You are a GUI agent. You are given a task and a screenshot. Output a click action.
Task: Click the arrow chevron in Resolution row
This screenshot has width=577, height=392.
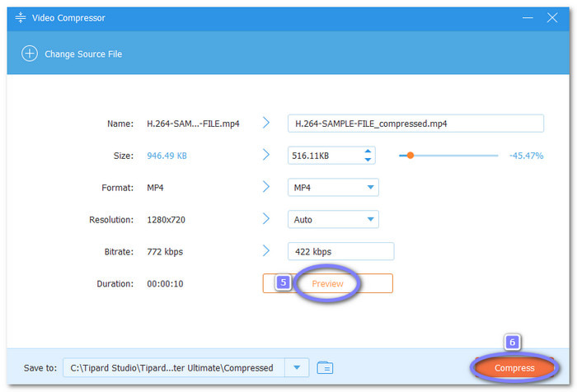click(x=266, y=218)
